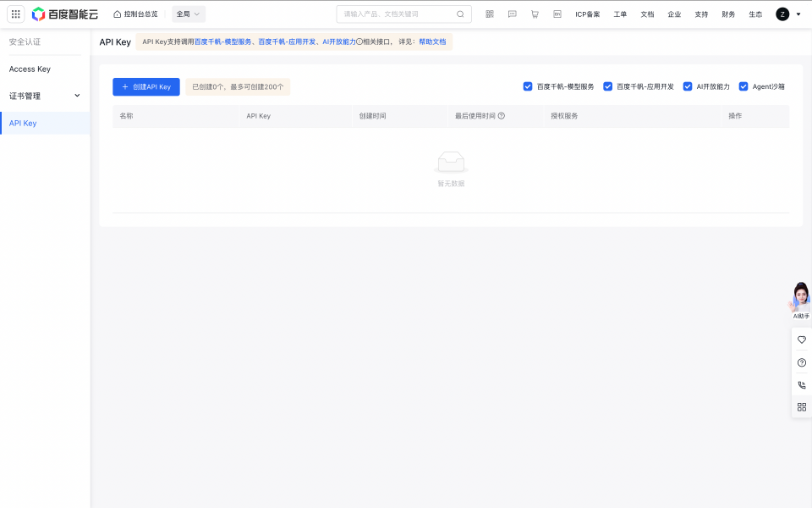This screenshot has height=508, width=812.
Task: Click the 已创建0个 quota notice text
Action: pyautogui.click(x=238, y=87)
